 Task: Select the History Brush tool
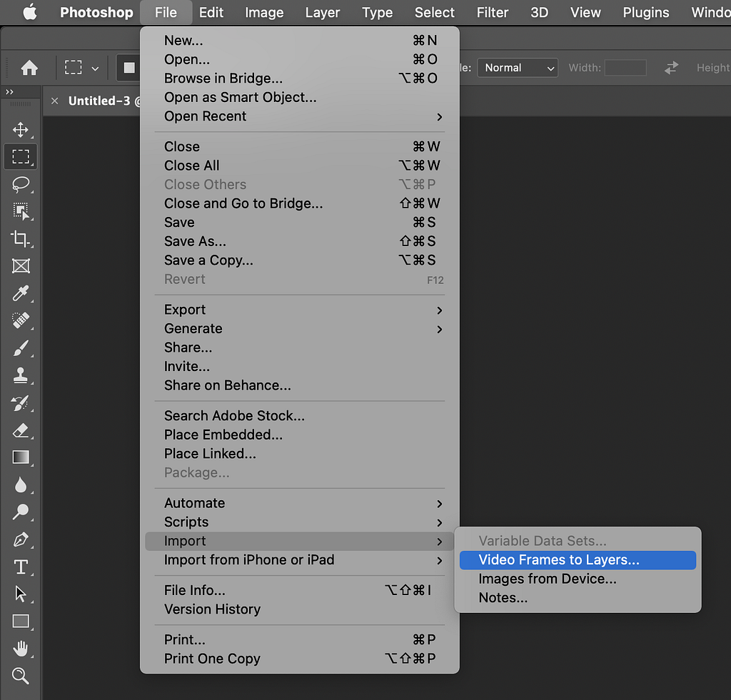(21, 403)
